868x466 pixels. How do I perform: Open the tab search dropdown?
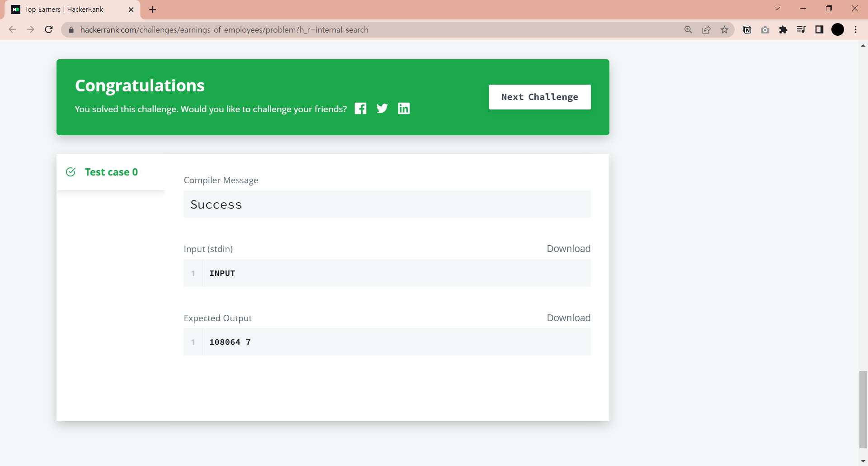[778, 9]
